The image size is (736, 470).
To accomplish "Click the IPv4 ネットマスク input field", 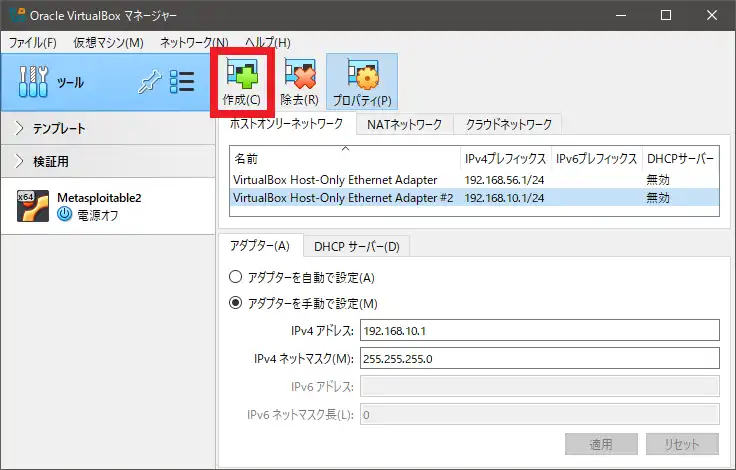I will coord(539,358).
